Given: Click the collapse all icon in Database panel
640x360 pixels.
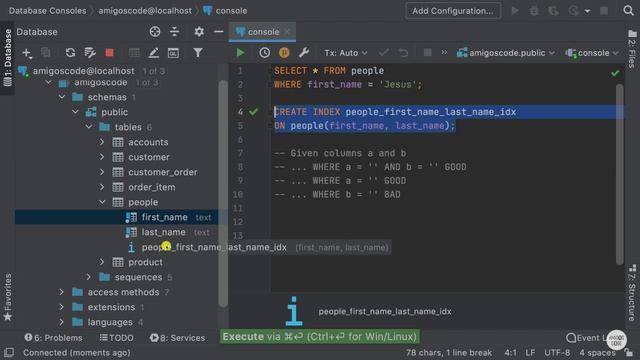Looking at the screenshot, I should (175, 31).
